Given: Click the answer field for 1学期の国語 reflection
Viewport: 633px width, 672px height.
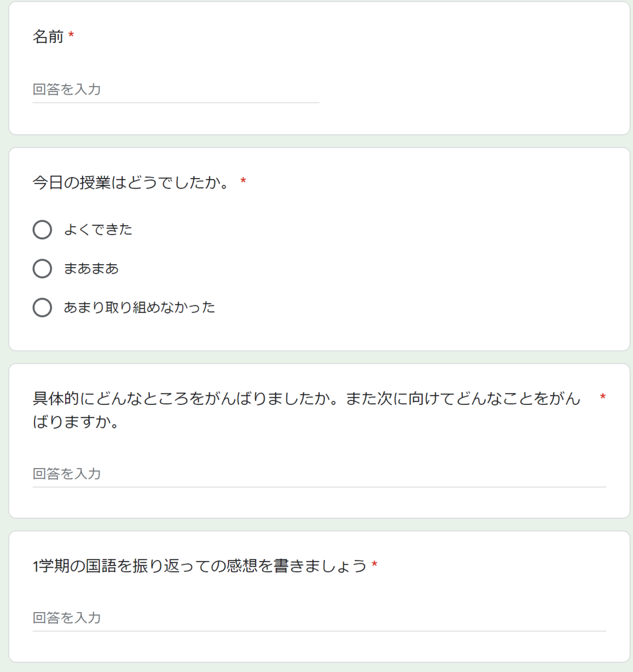Looking at the screenshot, I should tap(319, 618).
